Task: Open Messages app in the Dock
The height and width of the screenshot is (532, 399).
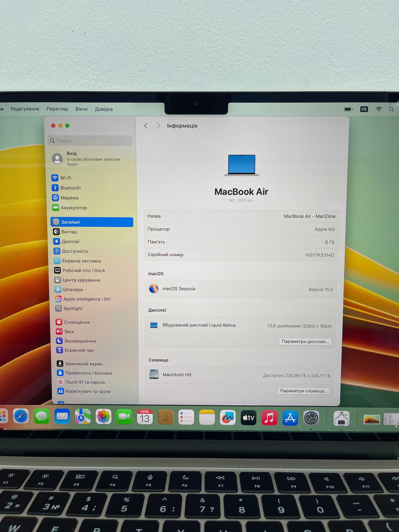Action: click(41, 416)
